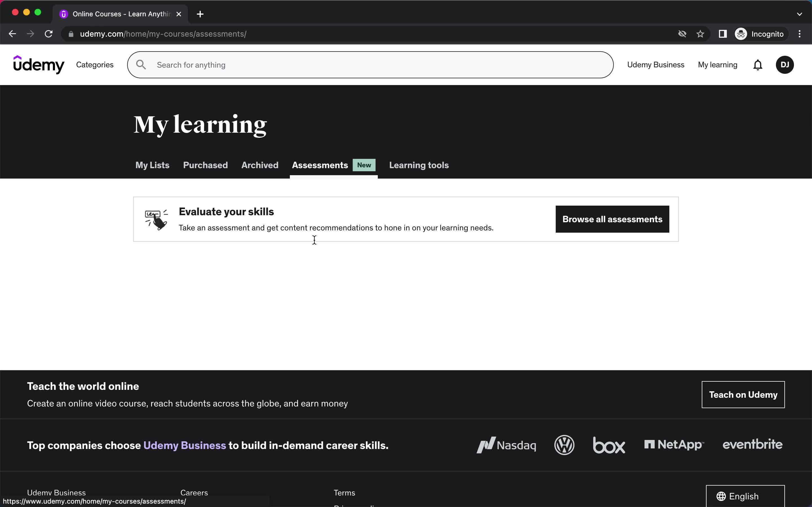Click the Udemy home logo icon
The image size is (812, 507).
(x=39, y=65)
